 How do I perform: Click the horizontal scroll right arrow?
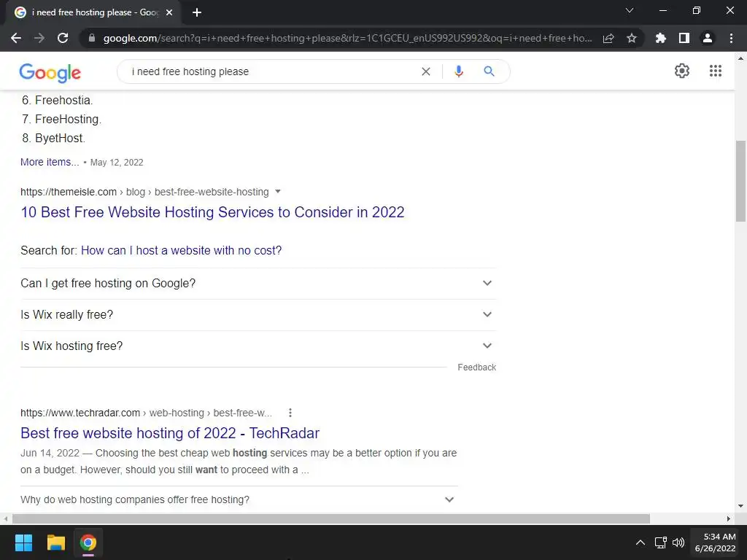[x=729, y=518]
